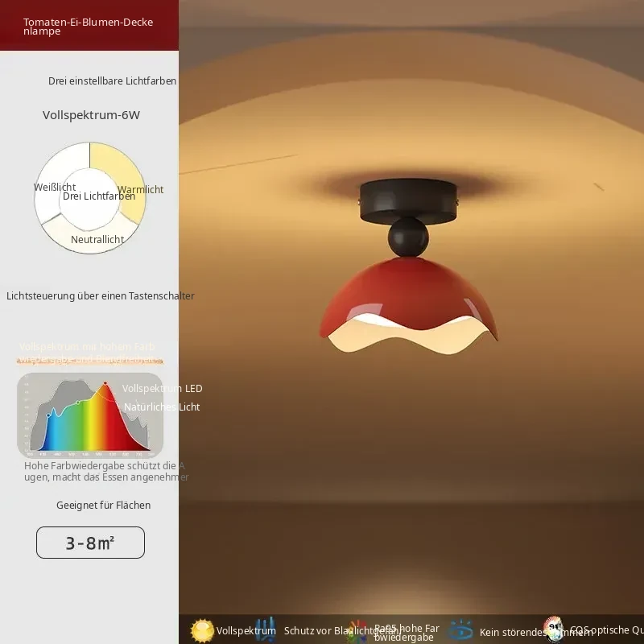This screenshot has height=644, width=644.
Task: Click the blue light-shield icon beside Schutz vor Blaulicht
Action: coord(265,630)
